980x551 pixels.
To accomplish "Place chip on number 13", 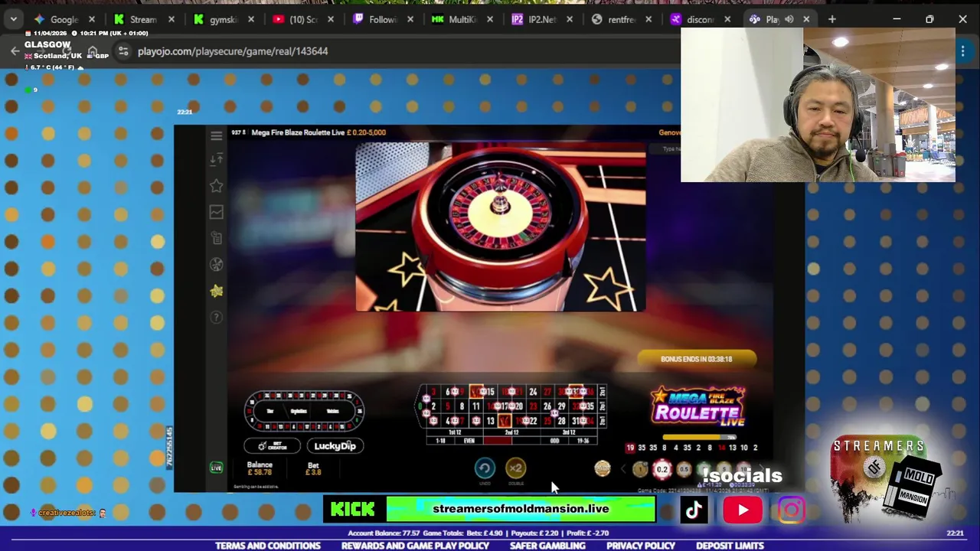I will tap(491, 420).
